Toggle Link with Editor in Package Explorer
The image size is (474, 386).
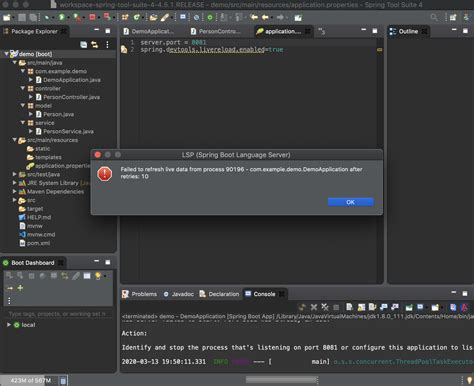click(95, 45)
